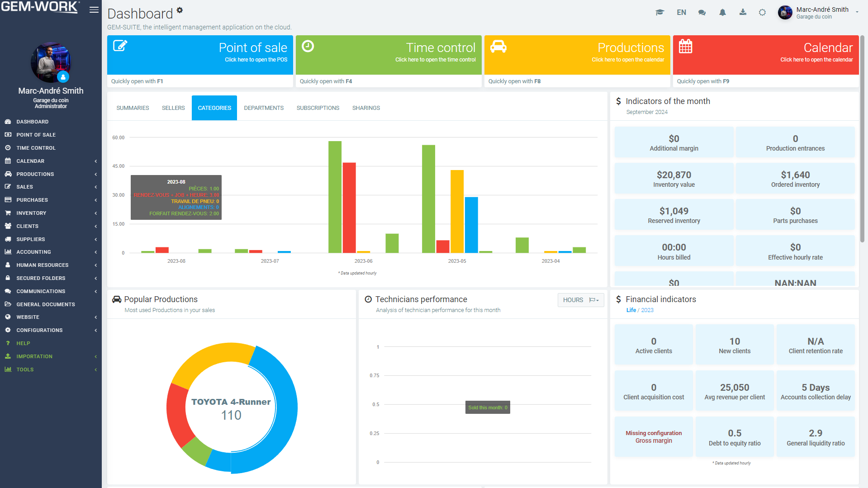Switch to the SUMMARIES tab

pos(132,108)
